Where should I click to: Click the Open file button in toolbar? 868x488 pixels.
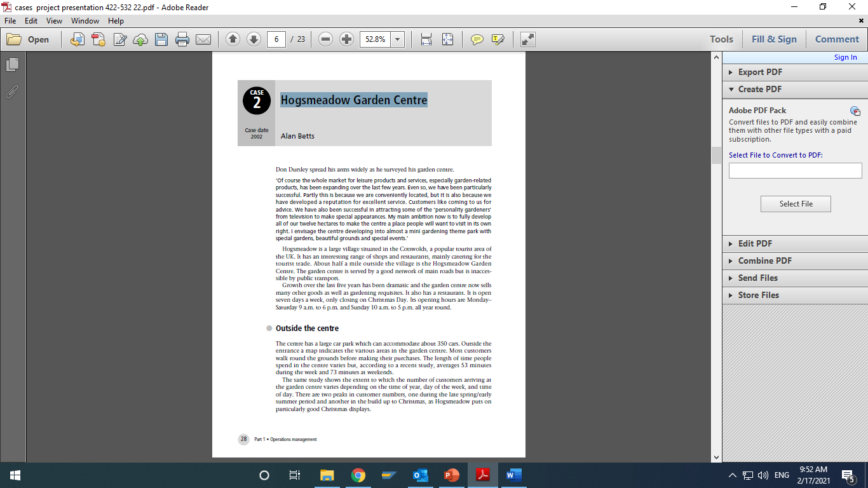(28, 39)
